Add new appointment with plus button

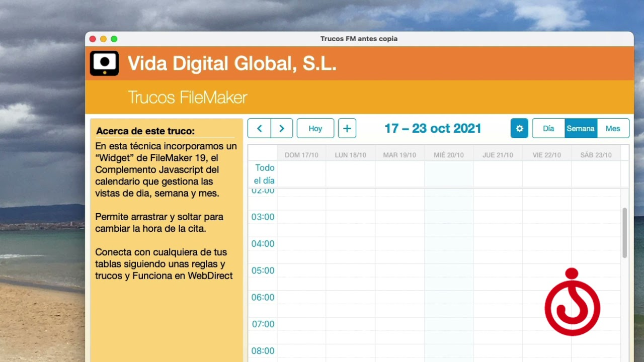pos(347,128)
